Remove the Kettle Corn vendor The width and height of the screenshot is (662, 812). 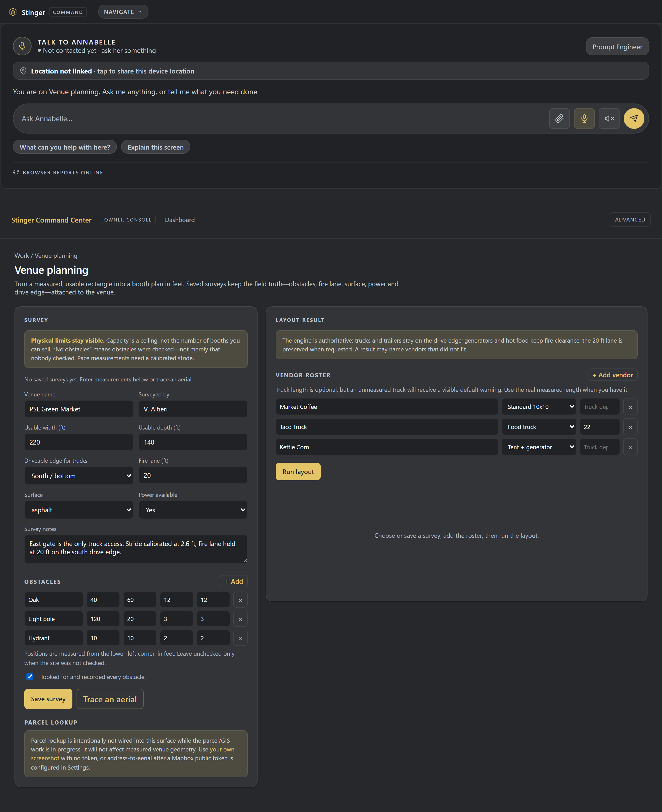pos(630,447)
